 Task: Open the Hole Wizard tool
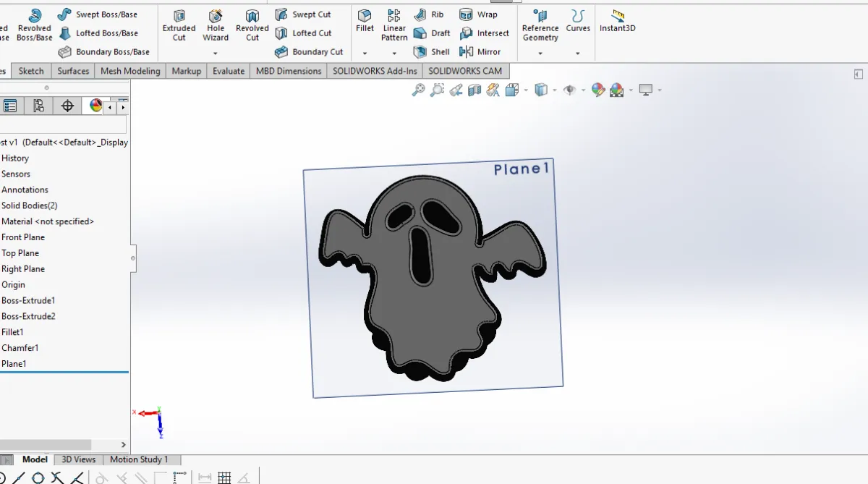point(216,24)
